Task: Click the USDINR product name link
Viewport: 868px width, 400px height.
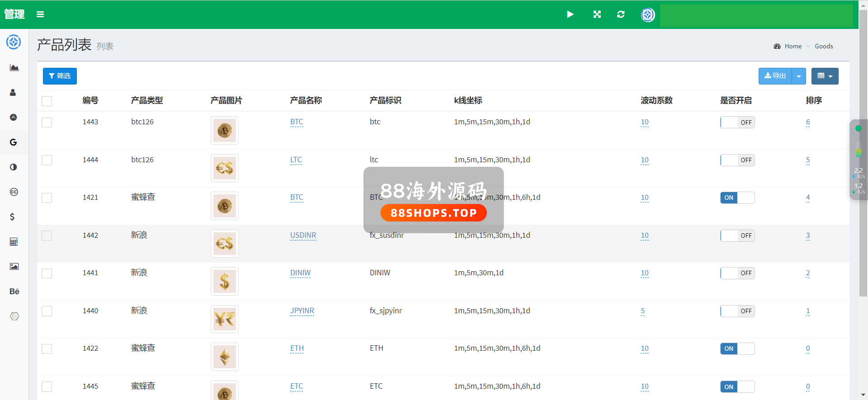Action: coord(303,235)
